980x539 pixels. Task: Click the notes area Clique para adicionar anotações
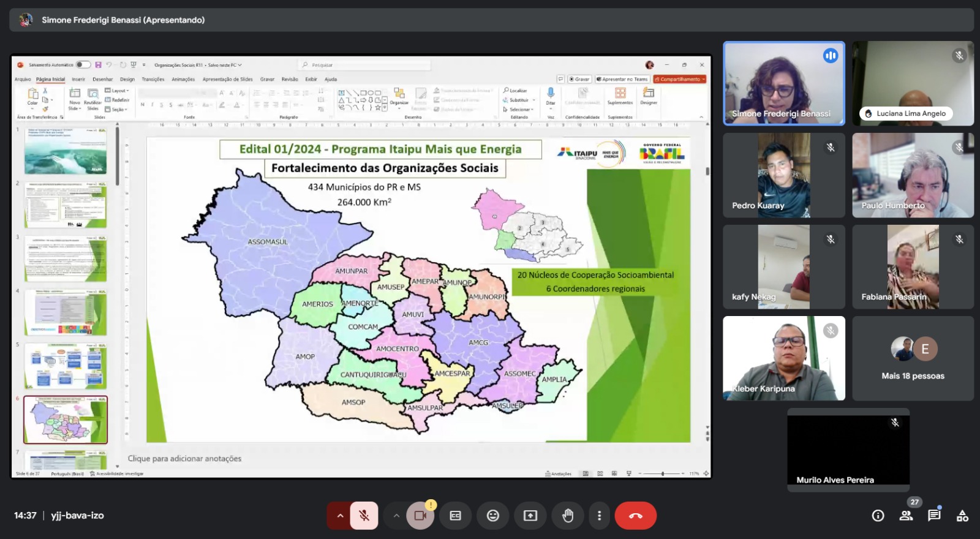tap(184, 458)
